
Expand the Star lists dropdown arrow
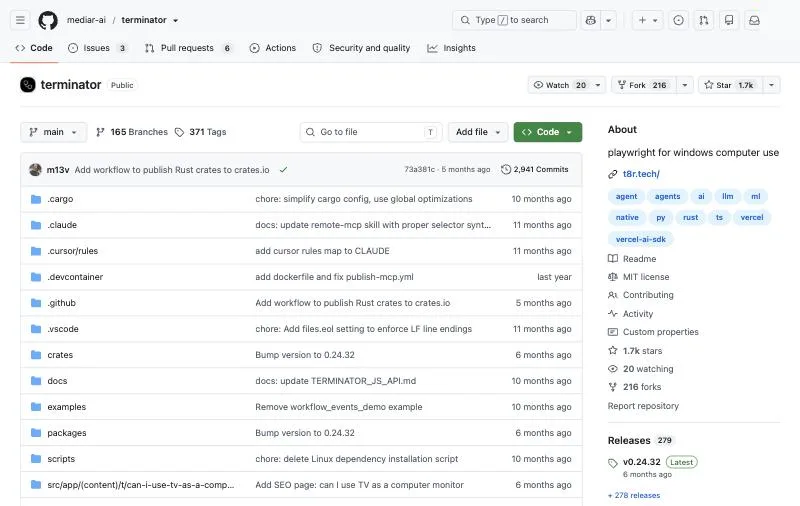click(x=771, y=85)
